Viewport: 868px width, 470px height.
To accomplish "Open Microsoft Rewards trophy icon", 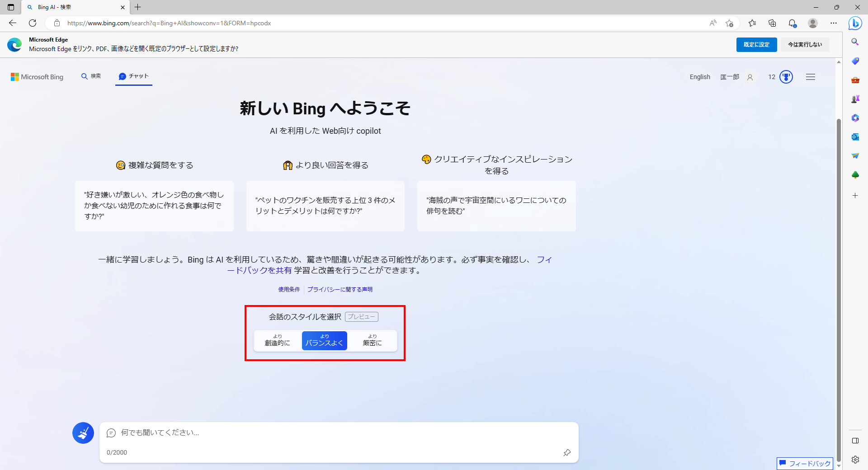I will click(x=786, y=77).
